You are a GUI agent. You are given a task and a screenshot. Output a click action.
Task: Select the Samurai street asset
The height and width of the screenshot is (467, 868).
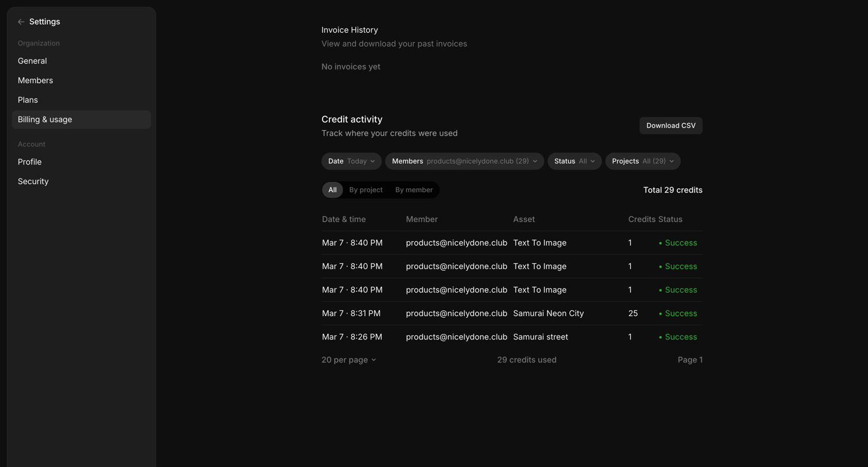click(540, 337)
